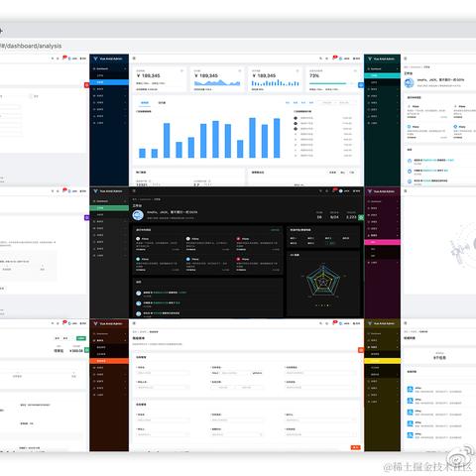This screenshot has height=476, width=476.
Task: Open blue theme settings drawer button
Action: coord(361,85)
